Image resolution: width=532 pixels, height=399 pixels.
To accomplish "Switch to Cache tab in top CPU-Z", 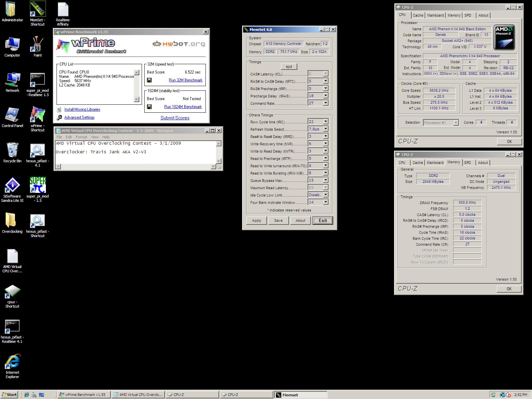I will tap(418, 15).
